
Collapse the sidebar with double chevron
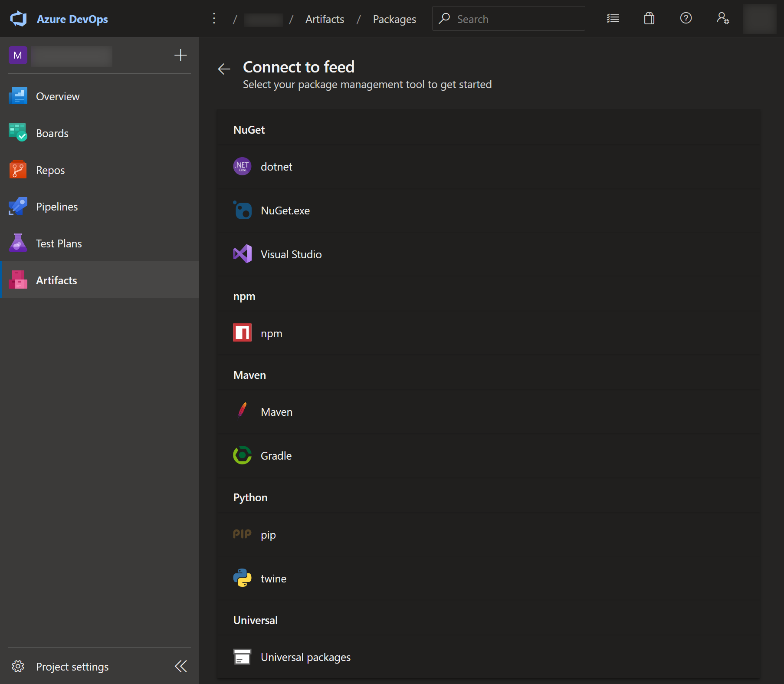[x=181, y=666]
